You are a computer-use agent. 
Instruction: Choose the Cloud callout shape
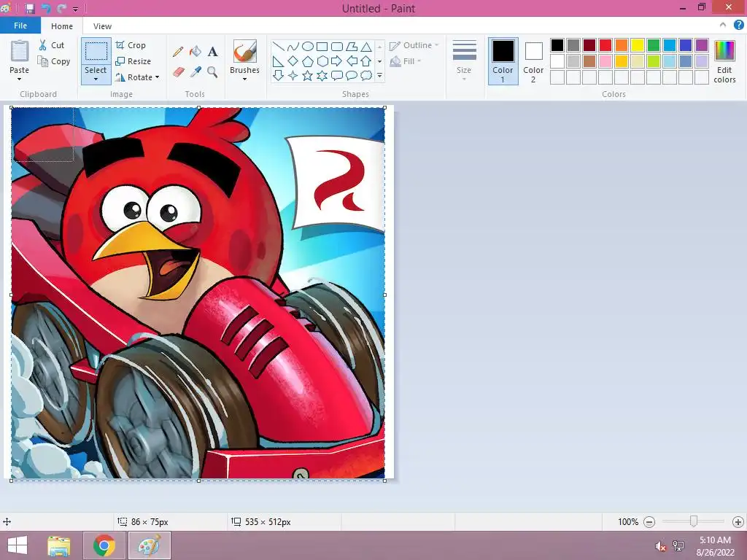click(366, 75)
